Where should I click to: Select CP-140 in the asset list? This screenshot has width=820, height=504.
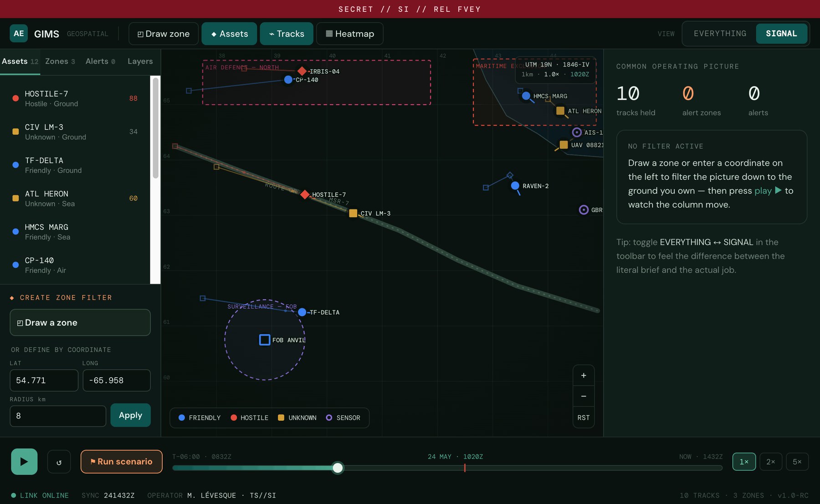pos(75,265)
